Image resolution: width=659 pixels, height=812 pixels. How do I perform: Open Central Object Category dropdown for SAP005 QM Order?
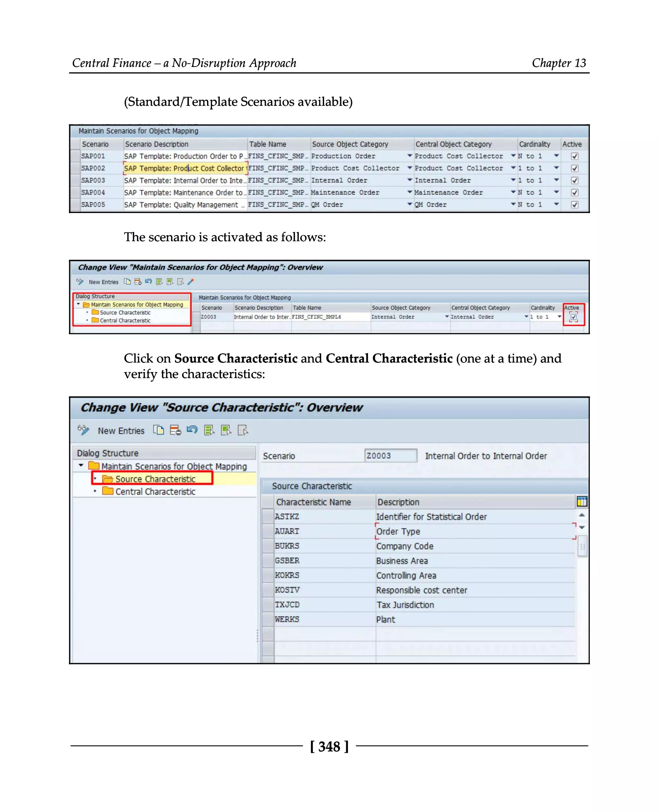tap(513, 204)
